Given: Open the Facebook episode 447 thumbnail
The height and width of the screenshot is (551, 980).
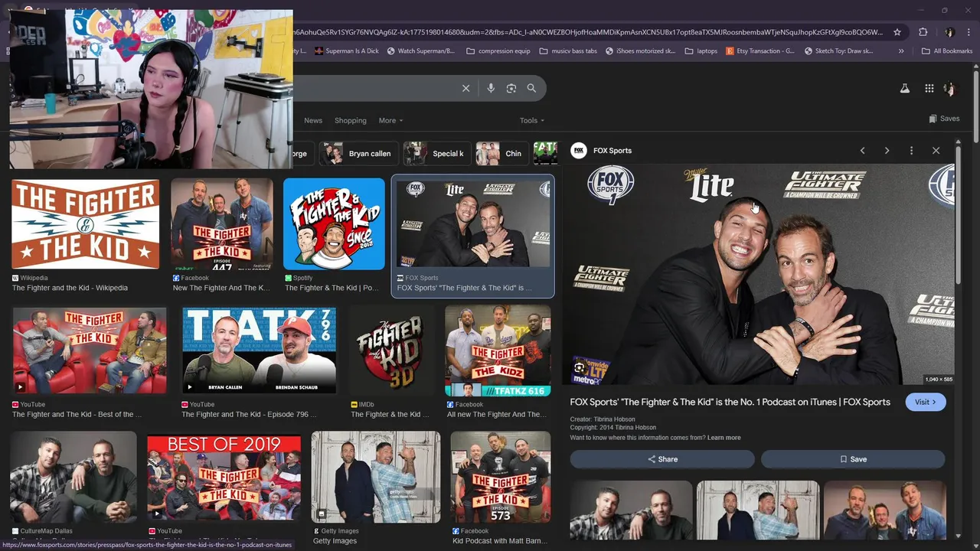Looking at the screenshot, I should point(222,224).
